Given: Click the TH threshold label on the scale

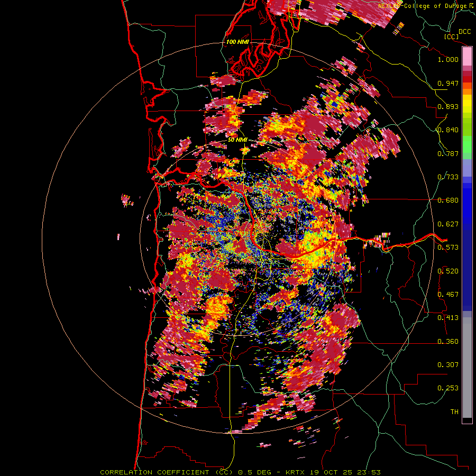Looking at the screenshot, I should (454, 412).
